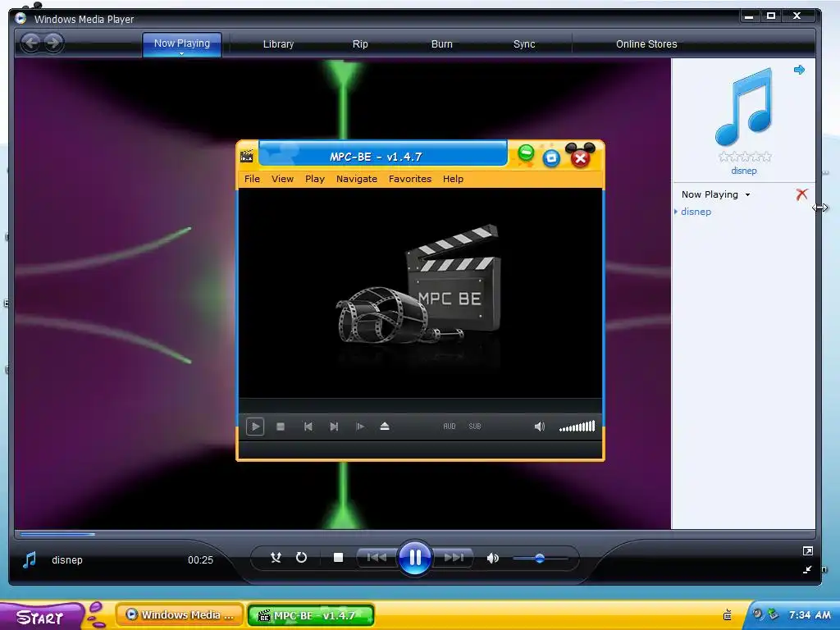The height and width of the screenshot is (630, 840).
Task: Click the SUB subtitle button in MPC-BE
Action: (475, 427)
